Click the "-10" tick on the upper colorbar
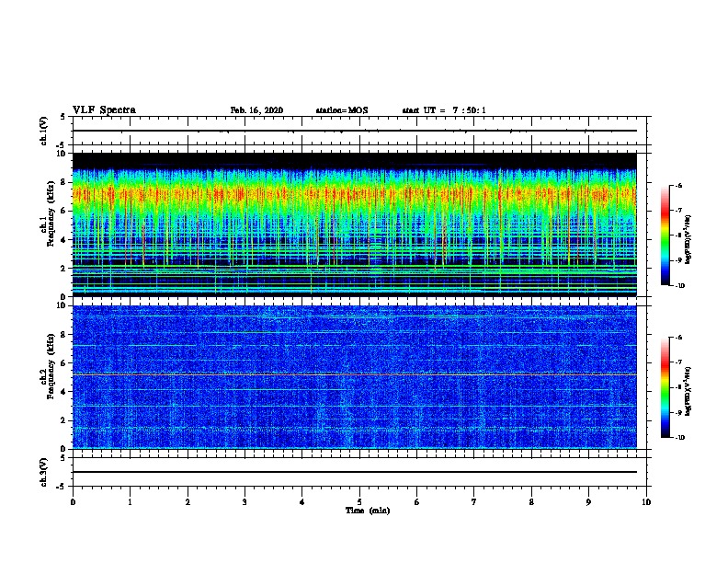The image size is (728, 563). point(679,286)
